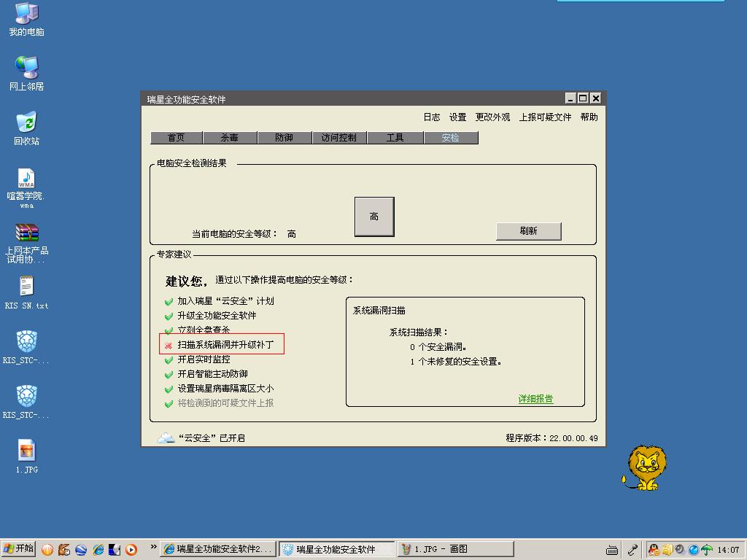Launch Internet Explorer from the quick launch bar
The width and height of the screenshot is (747, 560).
point(98,550)
